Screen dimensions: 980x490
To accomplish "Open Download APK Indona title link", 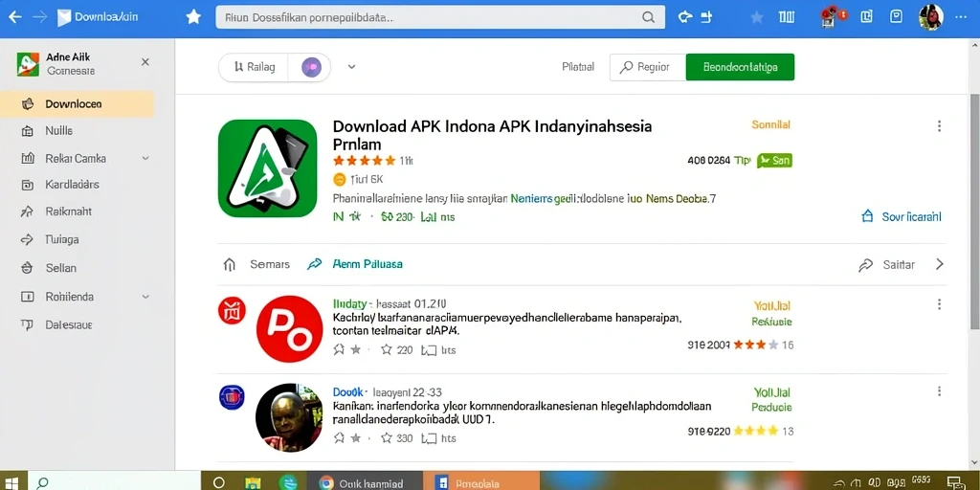I will tap(492, 134).
